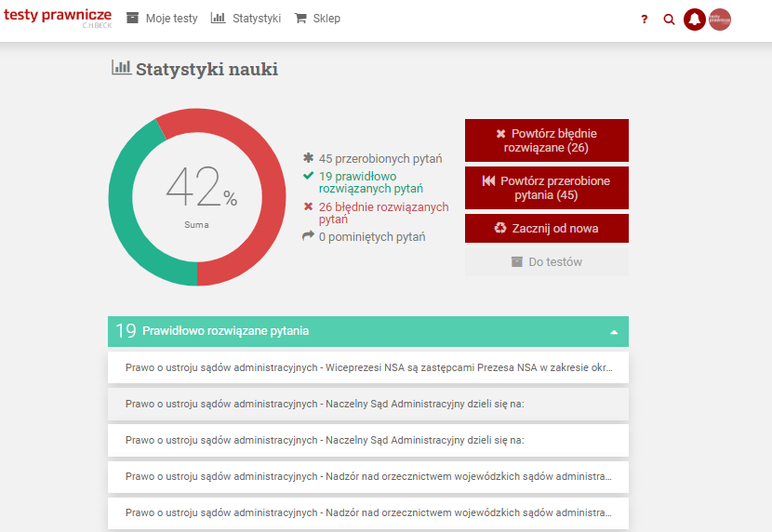Open last Nadzór nad orzecznictwem wojewódzkich row
The width and height of the screenshot is (772, 532).
[x=368, y=512]
